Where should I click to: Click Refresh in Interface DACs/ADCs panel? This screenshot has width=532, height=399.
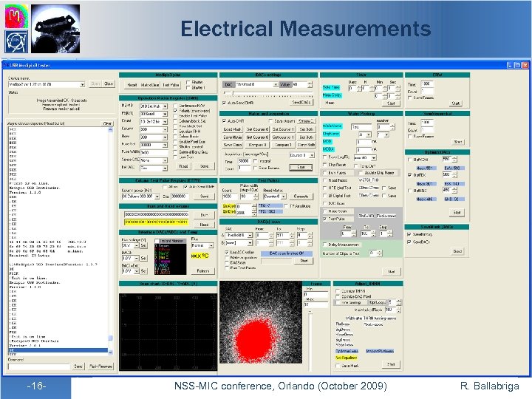tap(203, 270)
